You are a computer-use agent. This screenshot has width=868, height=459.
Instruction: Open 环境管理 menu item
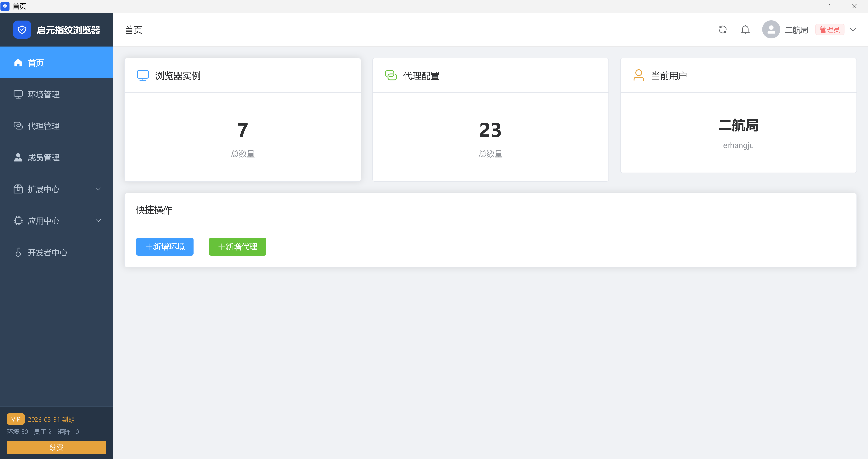point(57,94)
